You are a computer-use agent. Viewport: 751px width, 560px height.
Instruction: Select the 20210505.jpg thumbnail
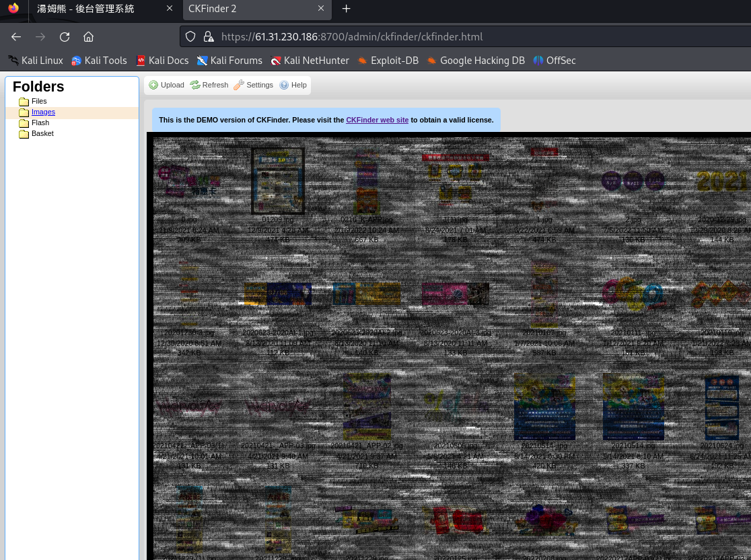[455, 407]
